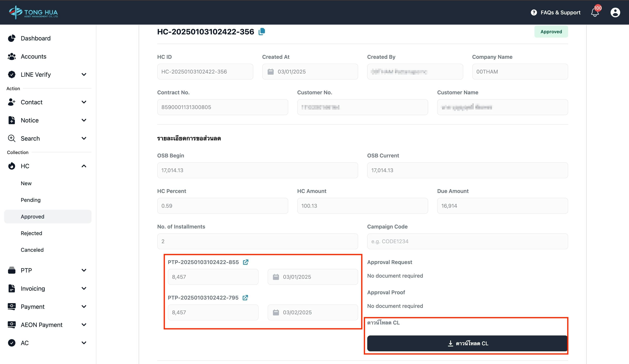Screen dimensions: 629x364
Task: Click the No. of Installments field
Action: (257, 241)
